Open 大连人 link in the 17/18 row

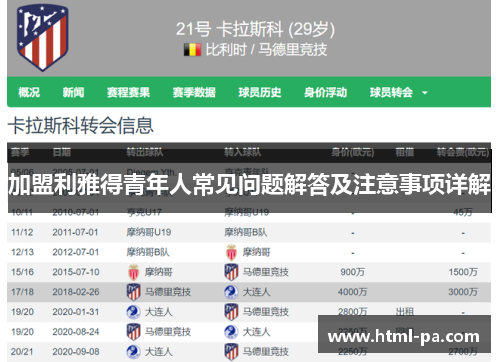[256, 292]
